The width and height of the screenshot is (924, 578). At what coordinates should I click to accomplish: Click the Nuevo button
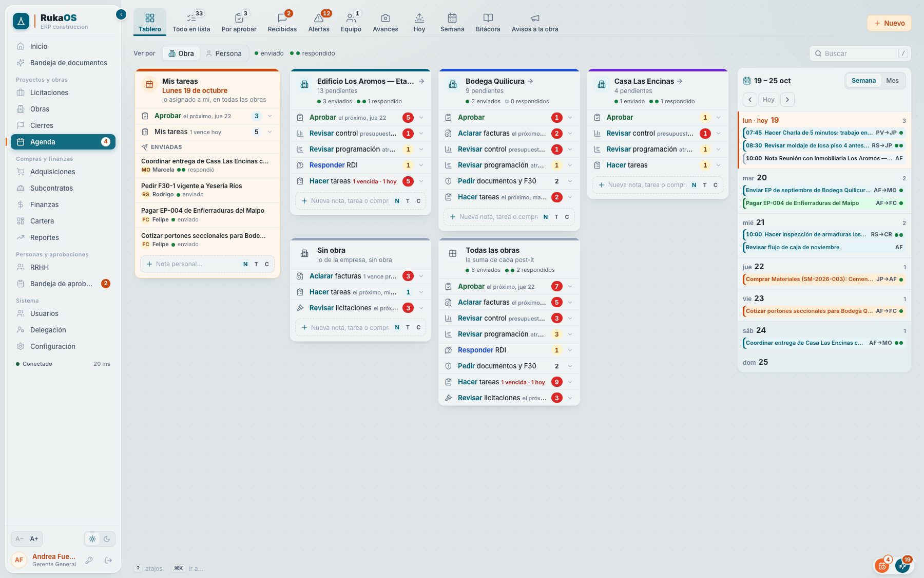click(x=889, y=23)
